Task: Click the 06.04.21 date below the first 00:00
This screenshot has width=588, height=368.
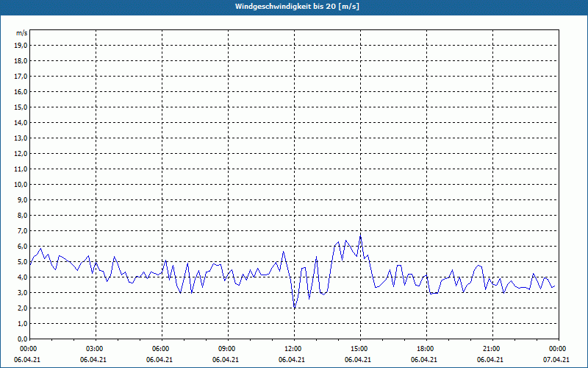Action: (27, 360)
